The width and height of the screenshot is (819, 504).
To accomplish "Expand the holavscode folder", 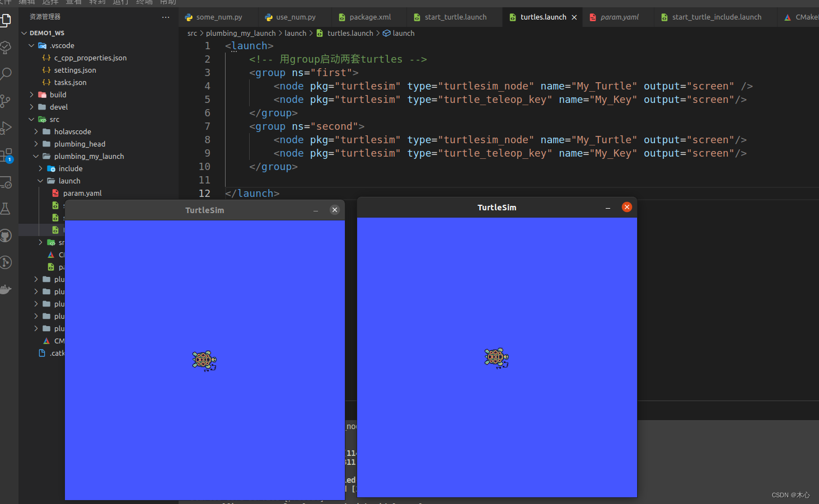I will tap(72, 131).
